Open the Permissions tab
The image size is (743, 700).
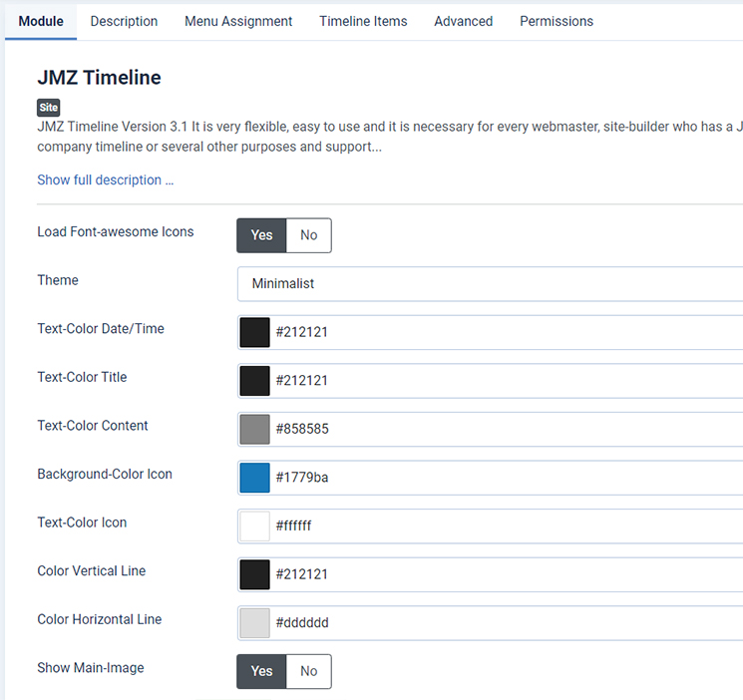(557, 21)
